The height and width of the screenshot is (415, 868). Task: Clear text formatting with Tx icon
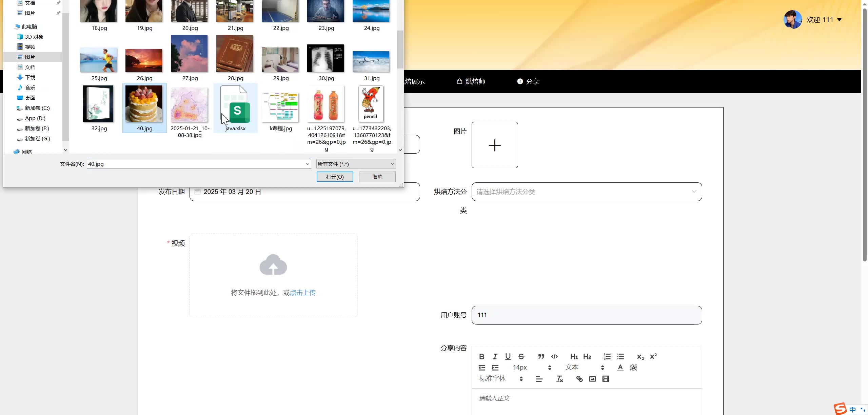[x=559, y=379]
